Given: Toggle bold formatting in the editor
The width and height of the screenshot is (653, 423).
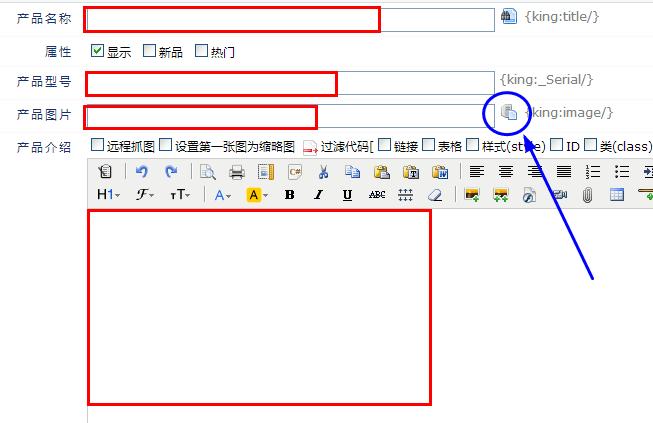Looking at the screenshot, I should pyautogui.click(x=289, y=195).
